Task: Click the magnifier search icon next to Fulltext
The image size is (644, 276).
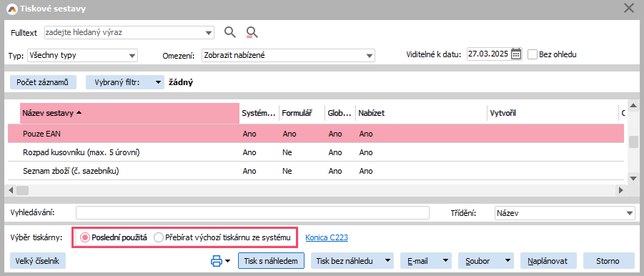Action: coord(230,32)
